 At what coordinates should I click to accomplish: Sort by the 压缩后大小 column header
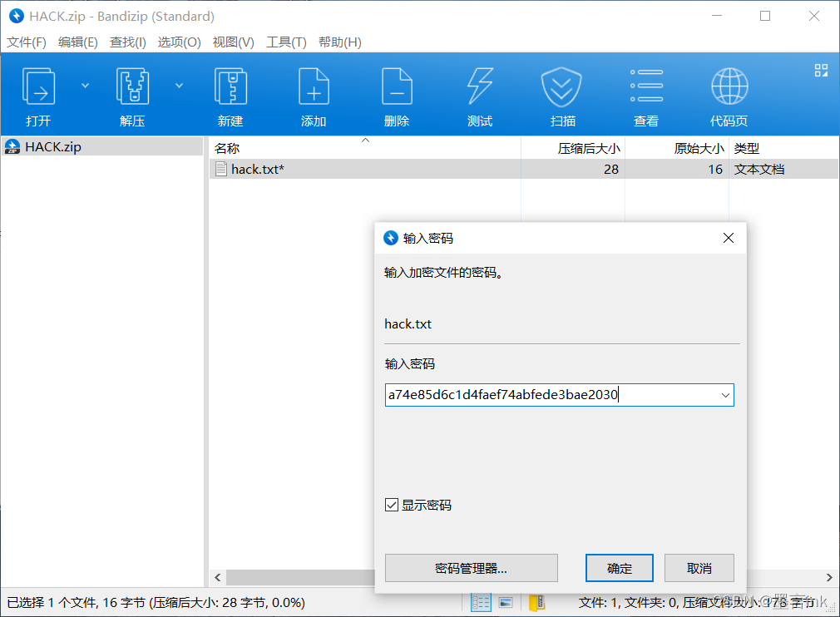tap(573, 148)
